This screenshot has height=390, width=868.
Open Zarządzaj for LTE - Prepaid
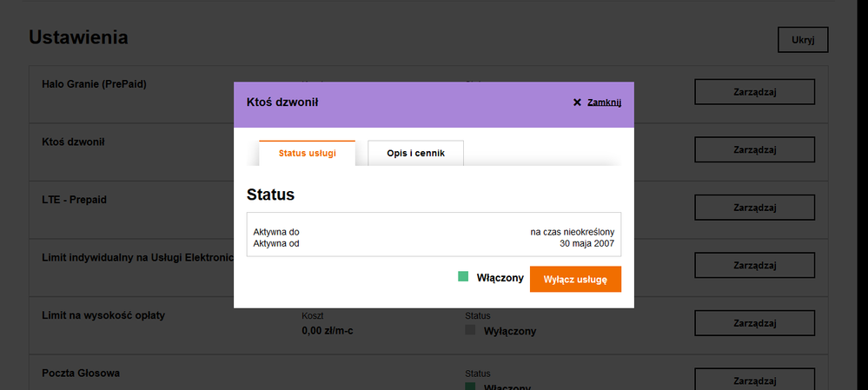[x=754, y=208]
